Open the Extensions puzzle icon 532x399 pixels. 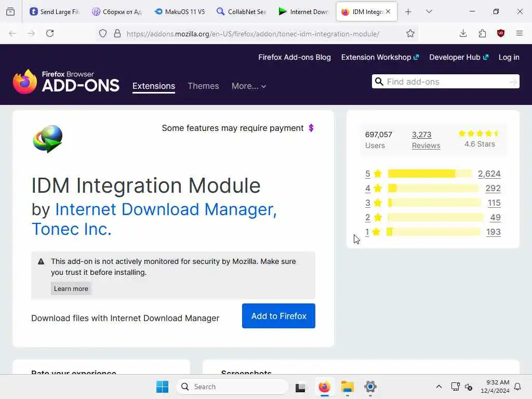pyautogui.click(x=482, y=33)
